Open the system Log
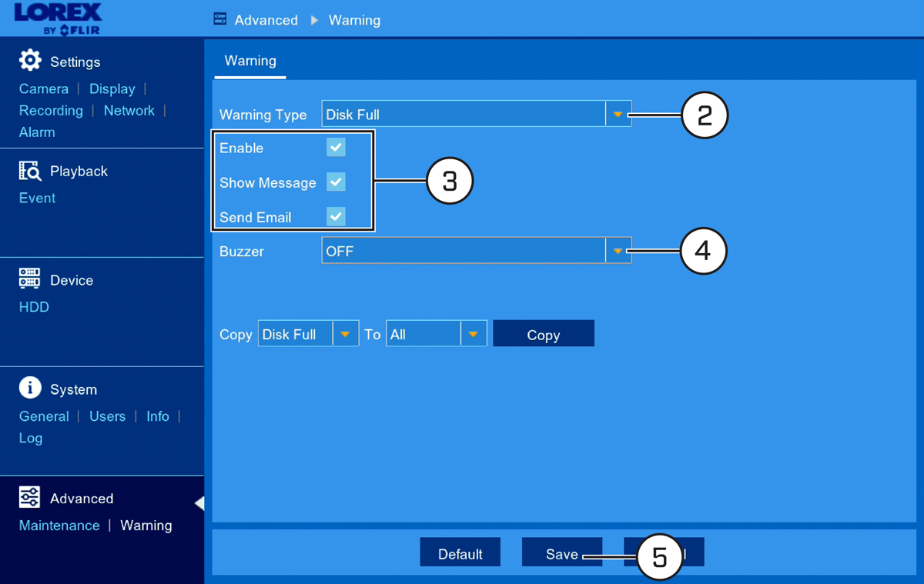Screen dimensions: 924x584 31,438
